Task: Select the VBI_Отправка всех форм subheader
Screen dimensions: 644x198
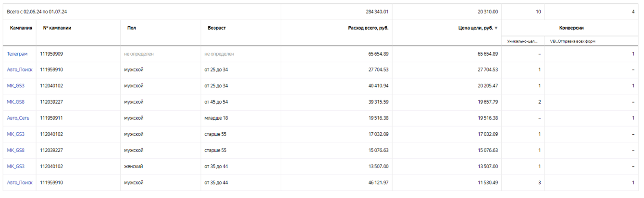Action: pos(572,41)
